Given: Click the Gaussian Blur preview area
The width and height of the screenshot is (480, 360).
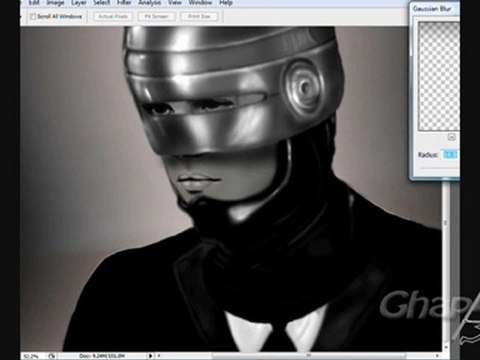Looking at the screenshot, I should pyautogui.click(x=439, y=76).
